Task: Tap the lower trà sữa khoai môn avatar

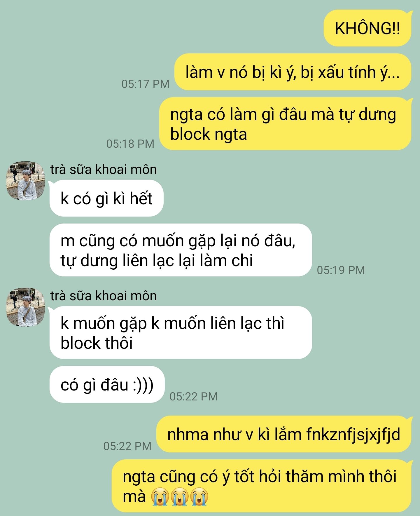Action: [x=26, y=307]
